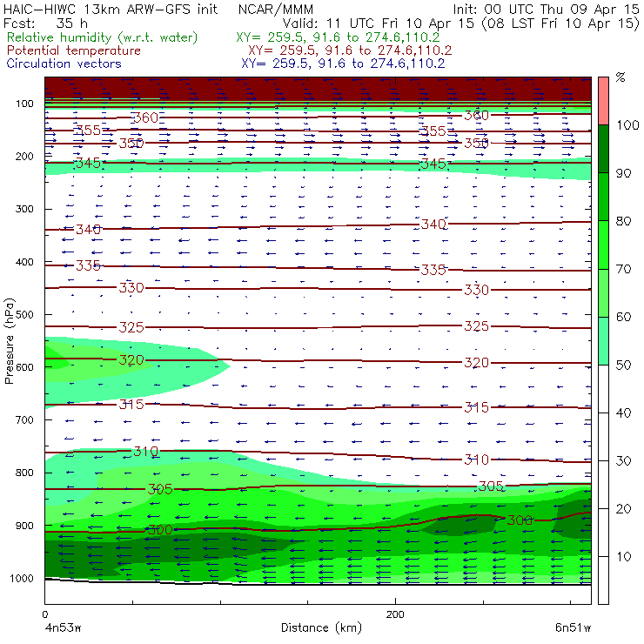Click the pink above-100% colorbar segment
The image size is (644, 644).
click(603, 101)
